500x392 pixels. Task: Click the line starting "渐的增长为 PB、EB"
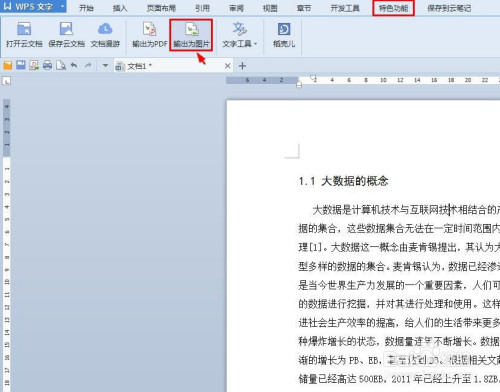[399, 360]
